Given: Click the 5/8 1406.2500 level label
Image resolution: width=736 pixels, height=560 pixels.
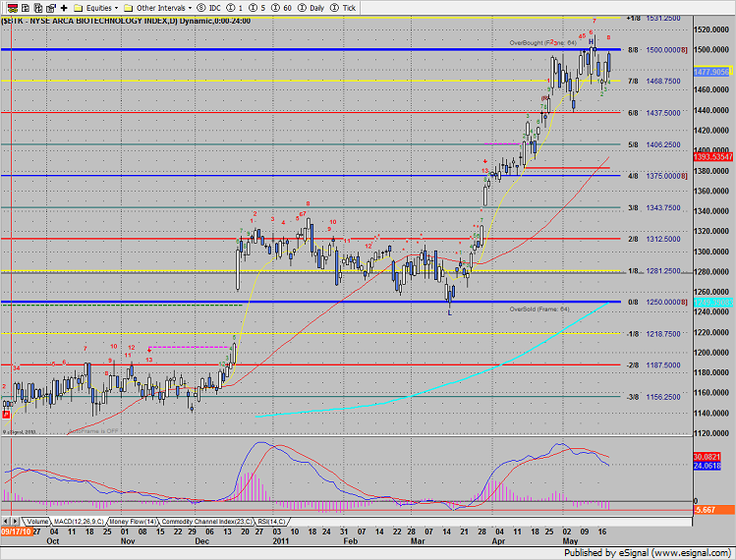Looking at the screenshot, I should (x=653, y=145).
